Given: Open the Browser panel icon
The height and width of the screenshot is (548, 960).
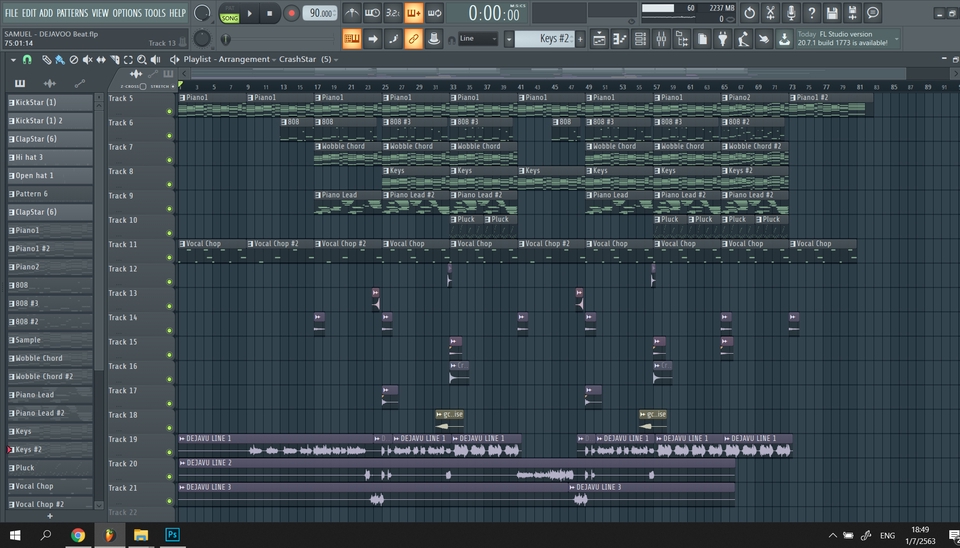Looking at the screenshot, I should coord(681,39).
